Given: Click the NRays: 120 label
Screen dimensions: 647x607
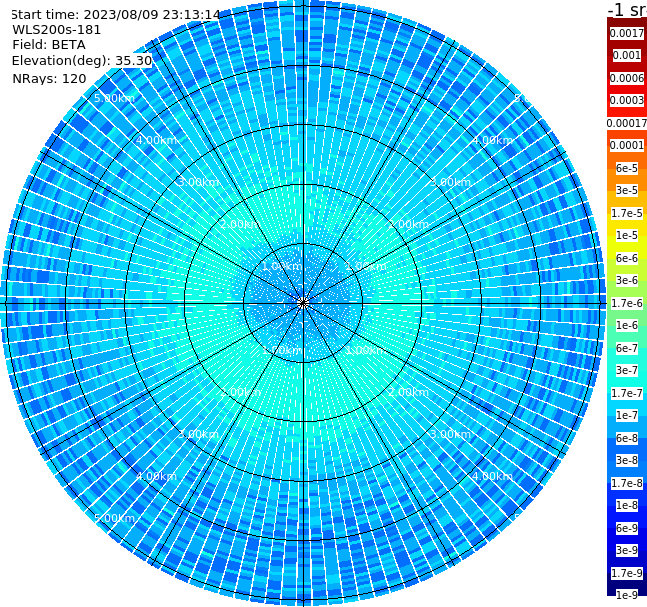Looking at the screenshot, I should click(49, 78).
